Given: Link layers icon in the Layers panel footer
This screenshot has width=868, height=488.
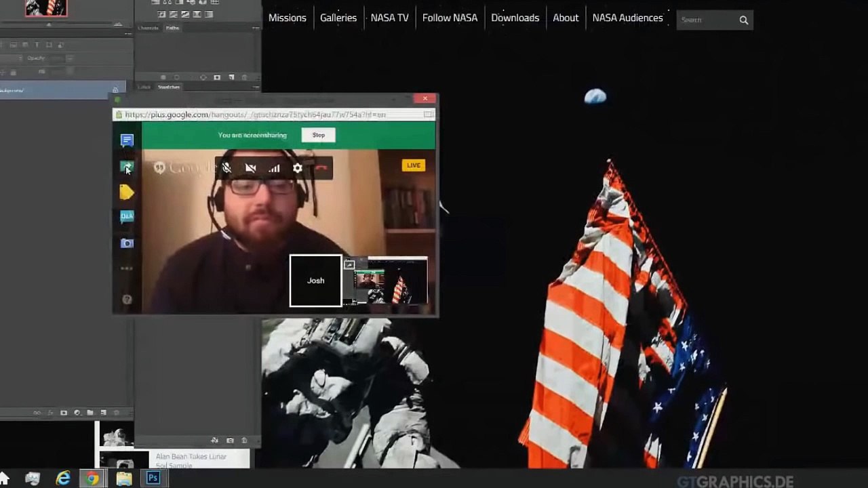Looking at the screenshot, I should point(37,412).
